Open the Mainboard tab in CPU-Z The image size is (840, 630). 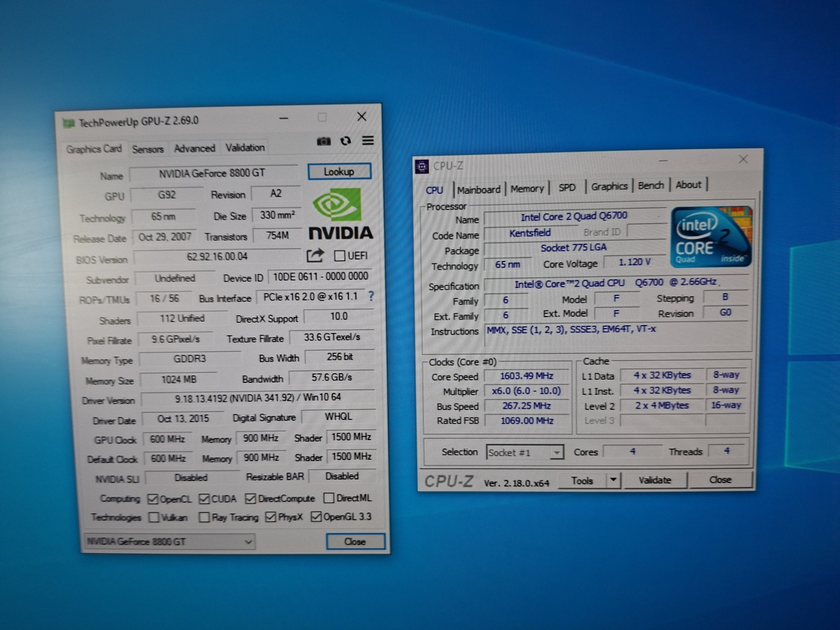(x=479, y=189)
